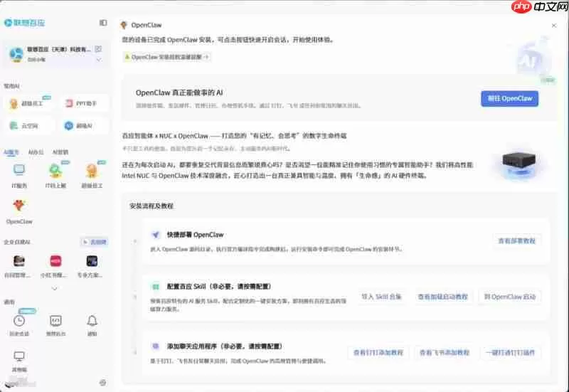Viewport: 569px width, 392px height.
Task: Open the dark 专业方案 app icon
Action: 92,261
